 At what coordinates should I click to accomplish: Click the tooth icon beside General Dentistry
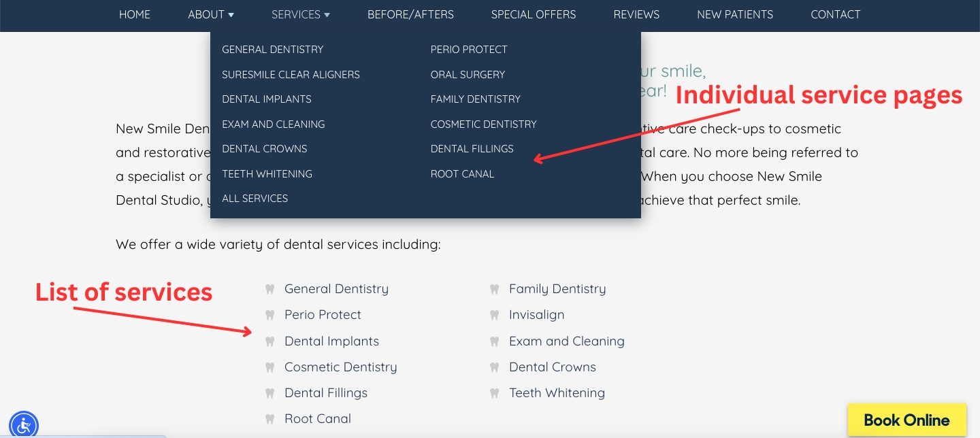[269, 288]
